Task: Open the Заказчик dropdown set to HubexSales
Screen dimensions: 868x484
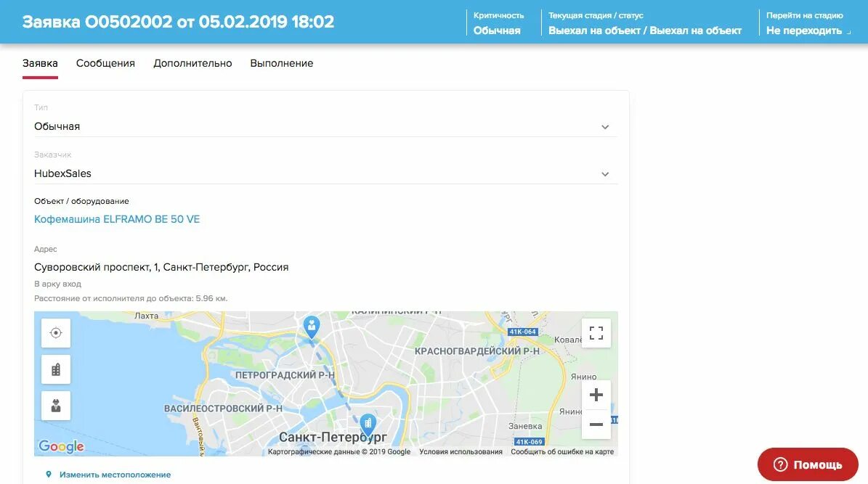Action: tap(325, 173)
